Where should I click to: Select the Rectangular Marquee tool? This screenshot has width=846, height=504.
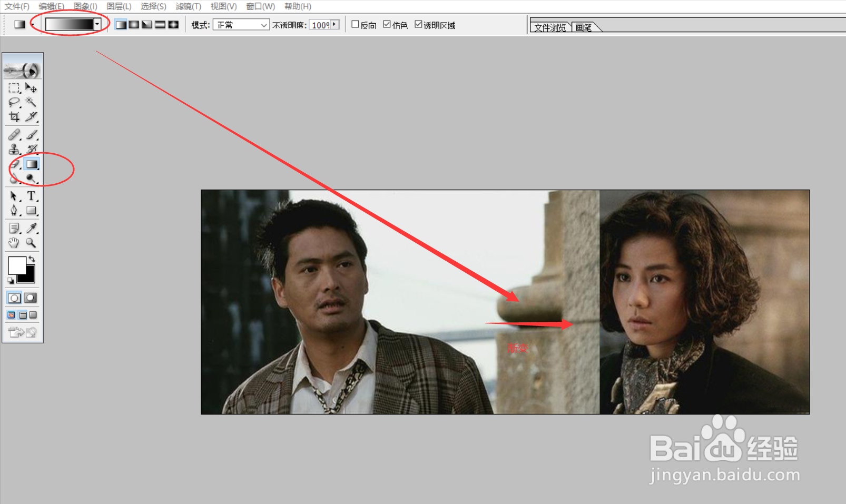[14, 88]
